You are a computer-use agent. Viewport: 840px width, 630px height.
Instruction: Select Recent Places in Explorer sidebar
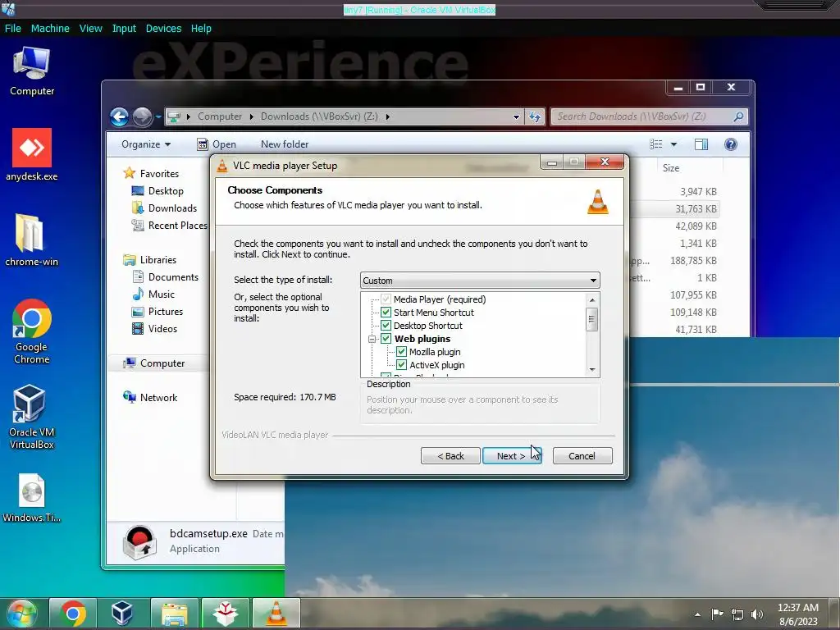tap(171, 226)
